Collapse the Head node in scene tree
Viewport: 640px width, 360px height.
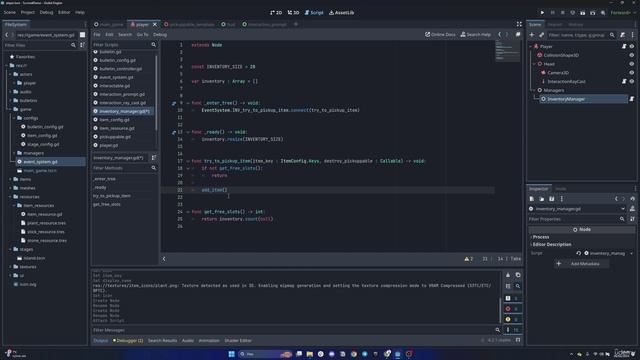[x=534, y=64]
